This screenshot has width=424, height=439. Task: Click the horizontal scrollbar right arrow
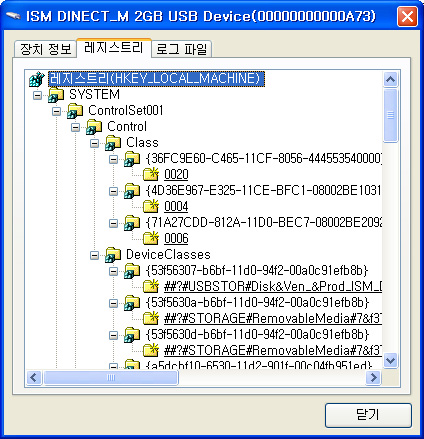373,378
